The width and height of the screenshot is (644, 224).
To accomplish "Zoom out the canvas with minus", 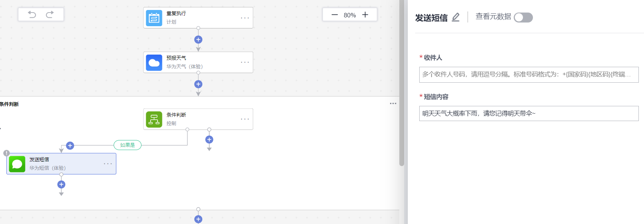I will coord(335,15).
